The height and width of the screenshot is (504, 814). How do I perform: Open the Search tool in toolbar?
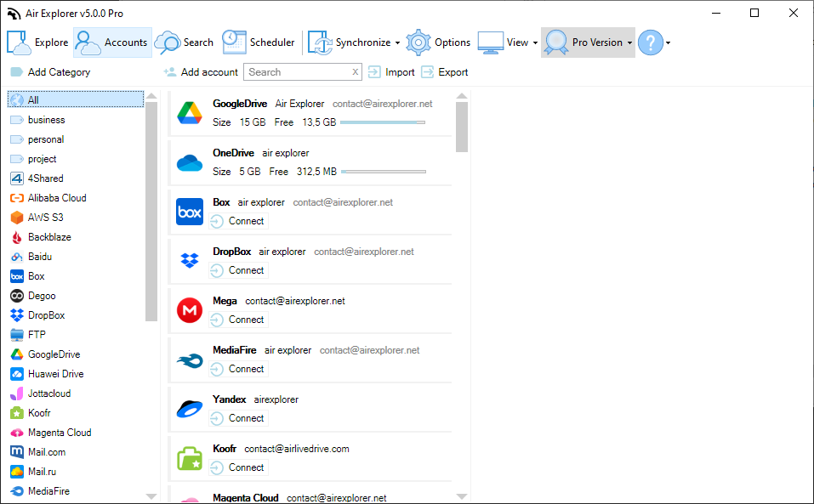[185, 42]
